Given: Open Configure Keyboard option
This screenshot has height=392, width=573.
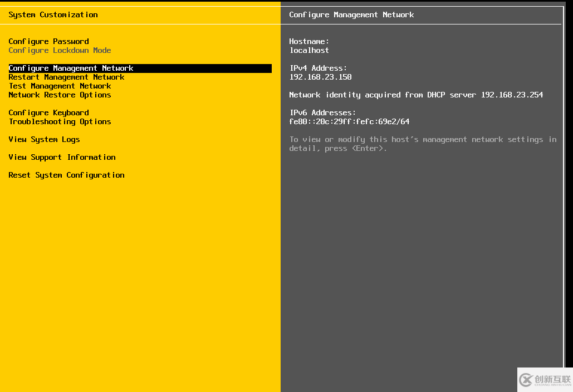Looking at the screenshot, I should tap(48, 113).
